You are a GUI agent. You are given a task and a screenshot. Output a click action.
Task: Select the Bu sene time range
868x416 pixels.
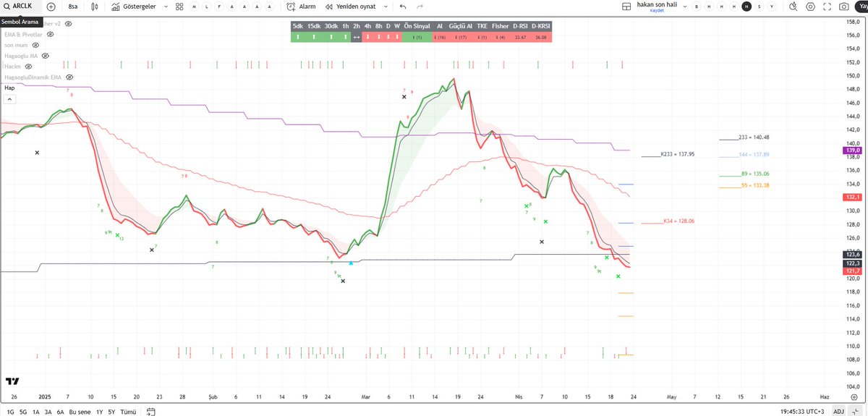pyautogui.click(x=80, y=412)
